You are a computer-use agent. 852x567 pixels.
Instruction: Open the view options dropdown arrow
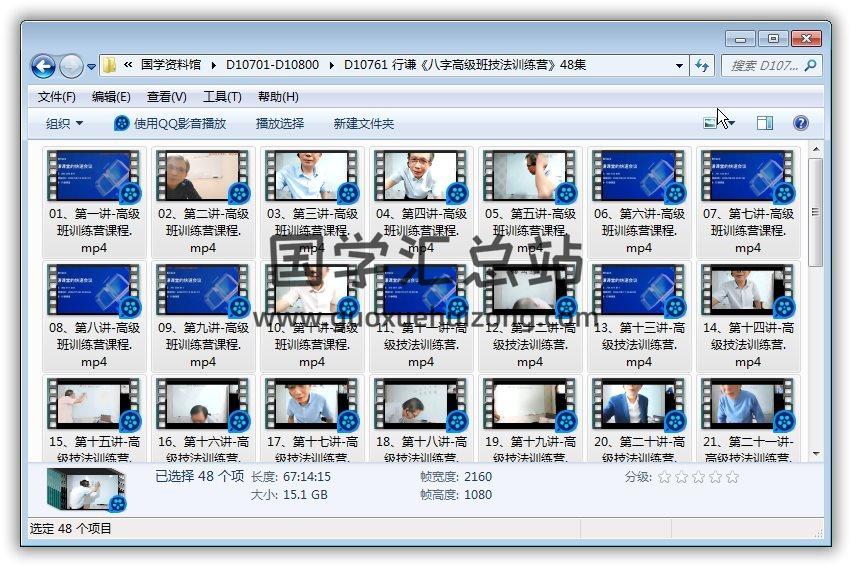pyautogui.click(x=730, y=123)
